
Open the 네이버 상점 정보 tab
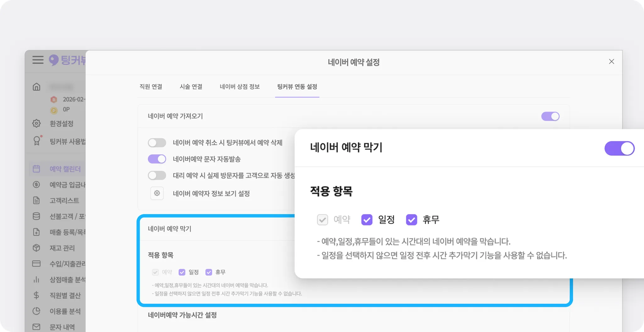pyautogui.click(x=240, y=87)
